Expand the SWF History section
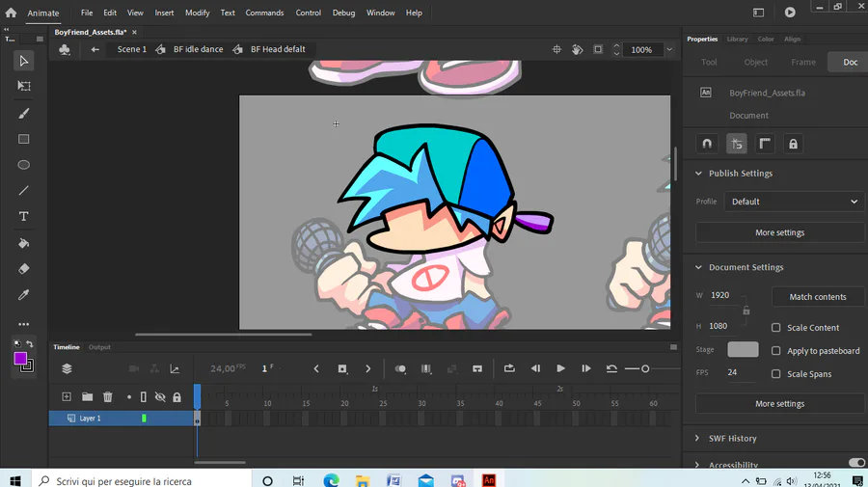 click(x=697, y=438)
